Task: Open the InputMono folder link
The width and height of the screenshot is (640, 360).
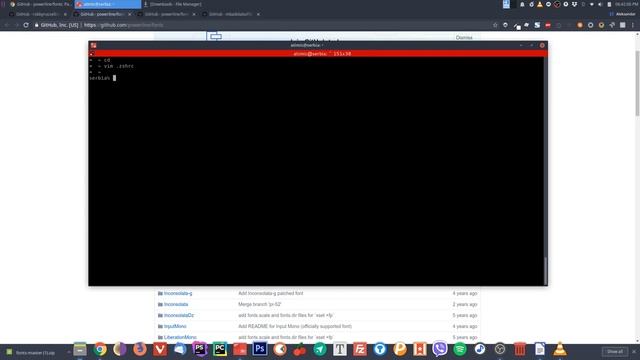Action: 175,327
